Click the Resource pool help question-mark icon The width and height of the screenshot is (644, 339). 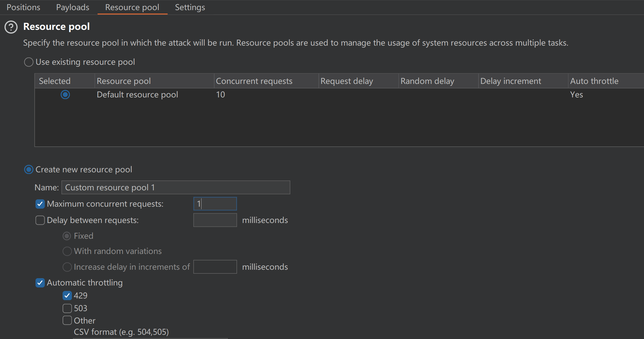click(x=11, y=27)
